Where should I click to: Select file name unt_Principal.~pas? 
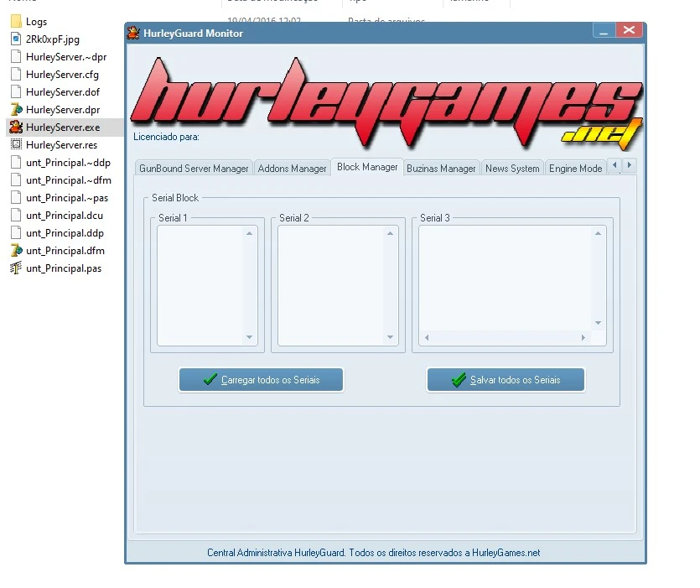tap(67, 198)
